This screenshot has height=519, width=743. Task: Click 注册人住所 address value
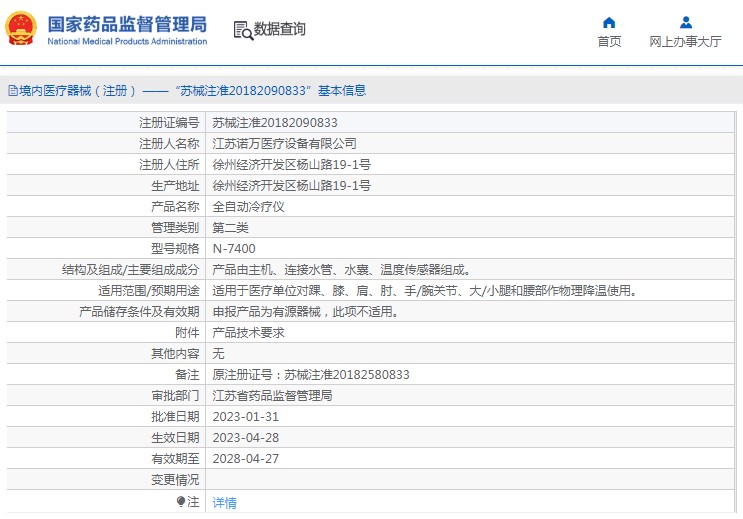[291, 164]
